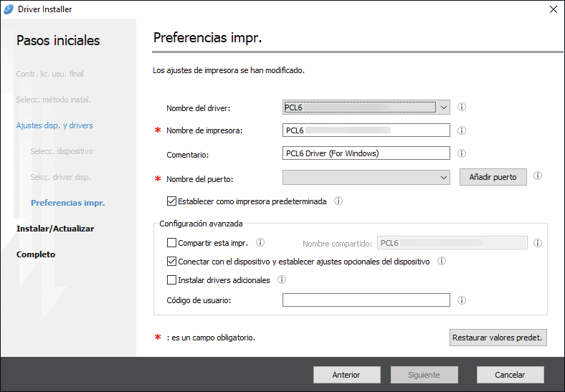This screenshot has width=565, height=392.
Task: Click info icon beside Nombre de impresora field
Action: pyautogui.click(x=462, y=130)
